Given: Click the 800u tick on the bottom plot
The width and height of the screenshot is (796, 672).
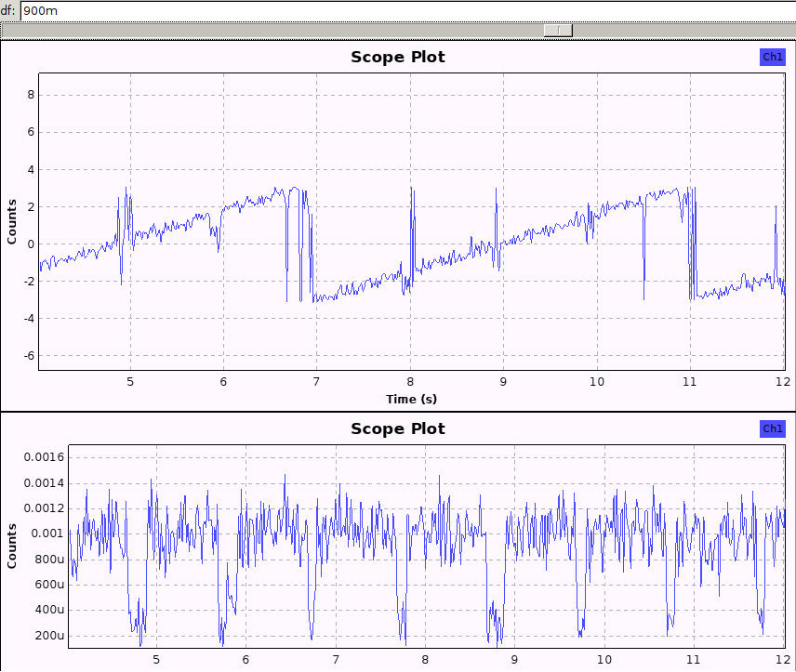Looking at the screenshot, I should (46, 560).
